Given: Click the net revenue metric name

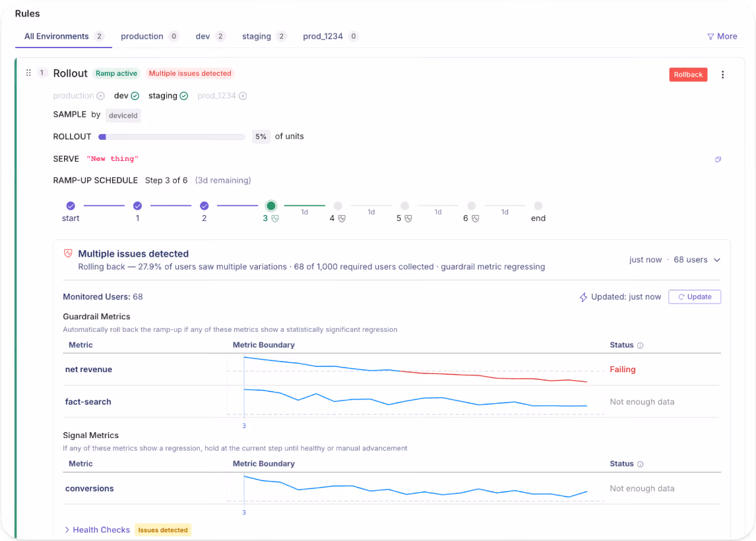Looking at the screenshot, I should [88, 369].
